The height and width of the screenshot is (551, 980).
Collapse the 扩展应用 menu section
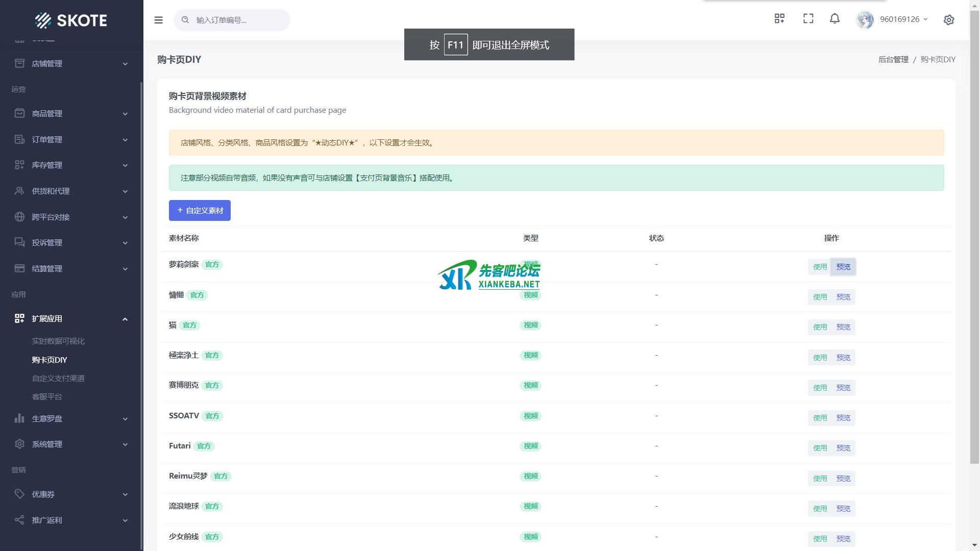point(125,319)
